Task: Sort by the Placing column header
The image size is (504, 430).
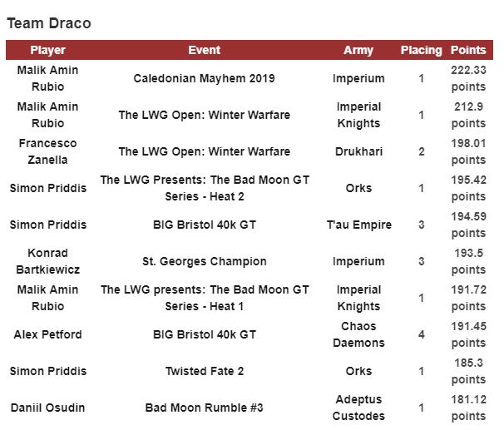Action: (x=421, y=50)
